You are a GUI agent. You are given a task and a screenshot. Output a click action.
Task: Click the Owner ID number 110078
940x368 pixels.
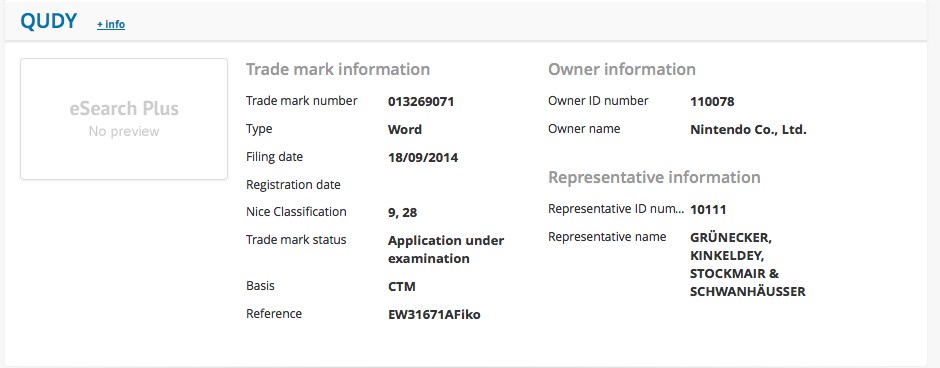[712, 101]
